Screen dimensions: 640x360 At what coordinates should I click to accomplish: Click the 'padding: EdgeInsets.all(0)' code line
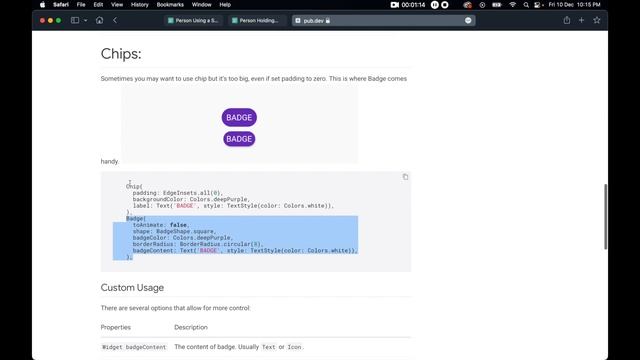[178, 193]
